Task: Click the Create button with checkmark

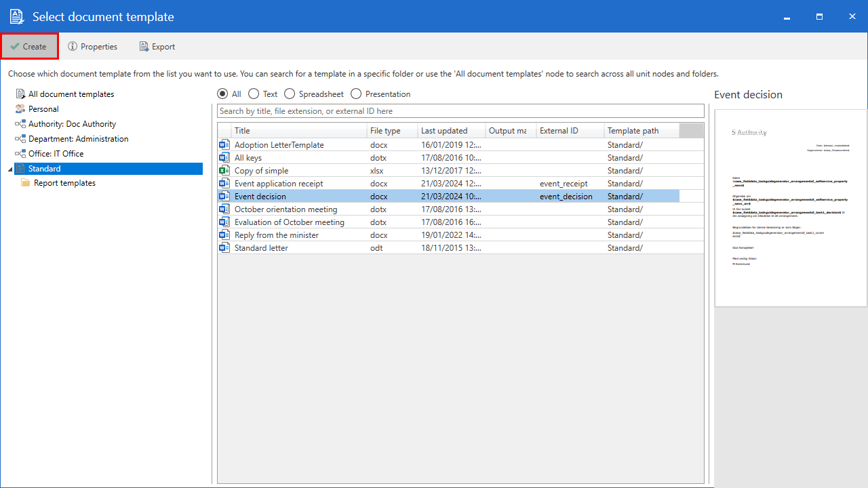Action: (29, 47)
